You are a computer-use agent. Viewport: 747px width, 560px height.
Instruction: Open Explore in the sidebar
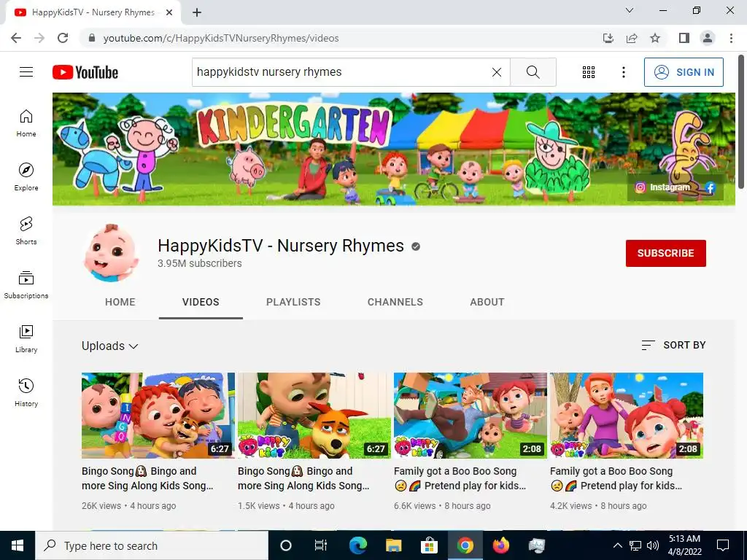pyautogui.click(x=26, y=176)
